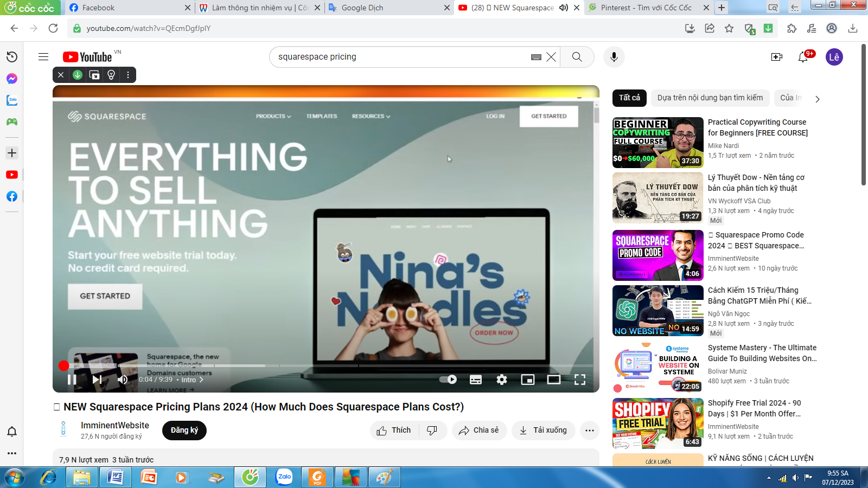Open the sidebar more options dots
Image resolution: width=868 pixels, height=488 pixels.
click(x=12, y=453)
